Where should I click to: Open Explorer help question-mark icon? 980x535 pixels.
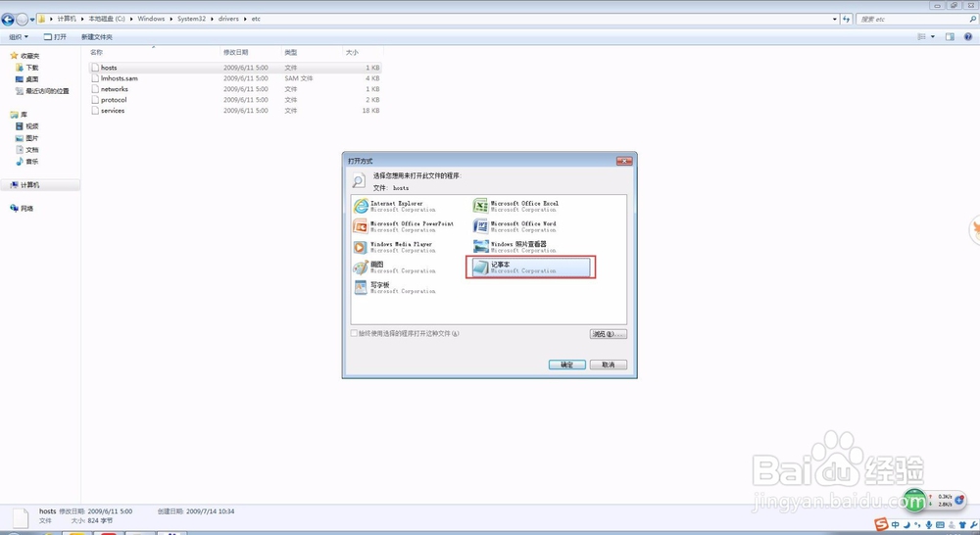click(967, 37)
